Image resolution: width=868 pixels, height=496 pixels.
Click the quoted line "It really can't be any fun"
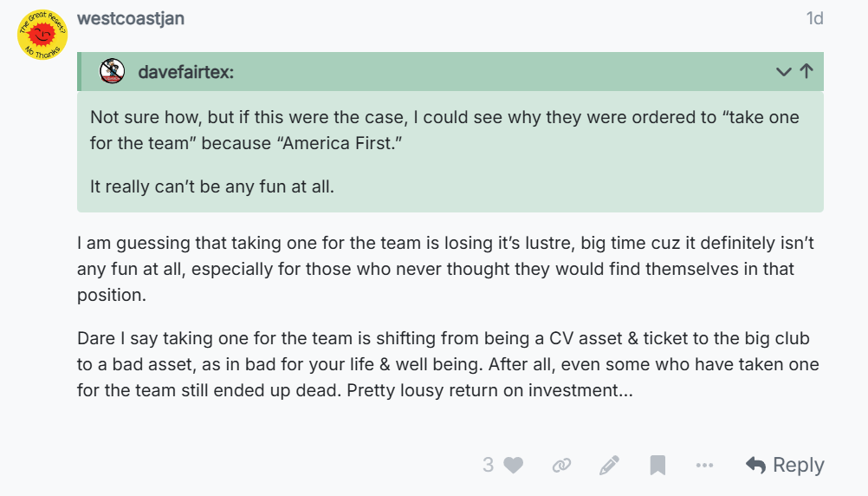pos(212,186)
